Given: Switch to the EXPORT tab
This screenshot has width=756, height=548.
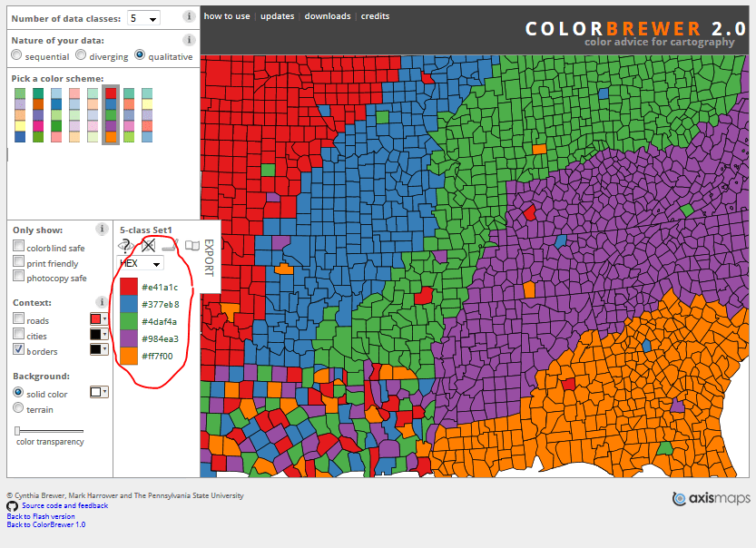Looking at the screenshot, I should [208, 257].
